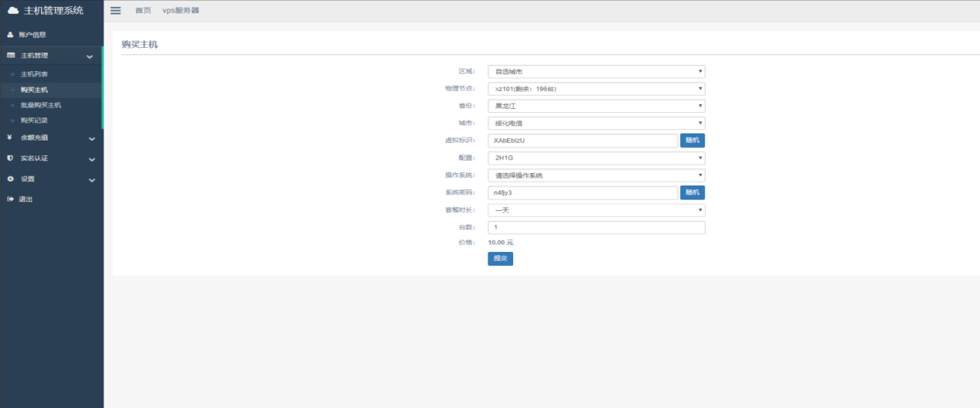Click the server icon beside 主机管理
This screenshot has height=408, width=980.
[11, 56]
